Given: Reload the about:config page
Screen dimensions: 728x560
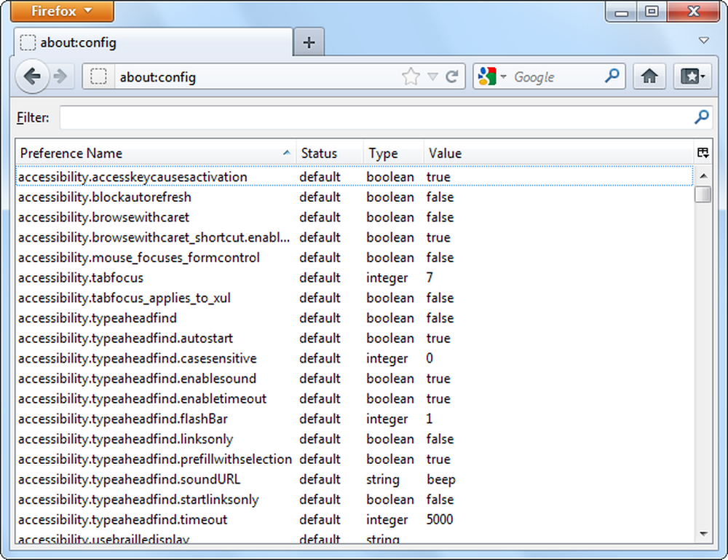Looking at the screenshot, I should click(452, 76).
